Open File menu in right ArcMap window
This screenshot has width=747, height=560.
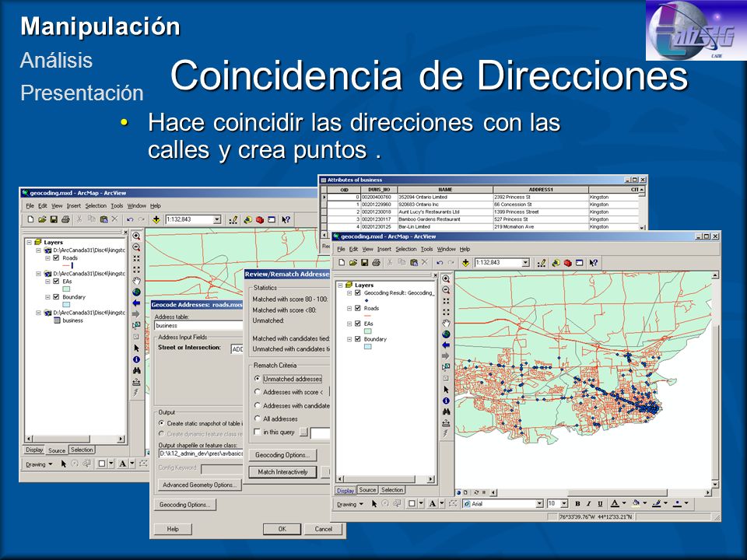(341, 249)
